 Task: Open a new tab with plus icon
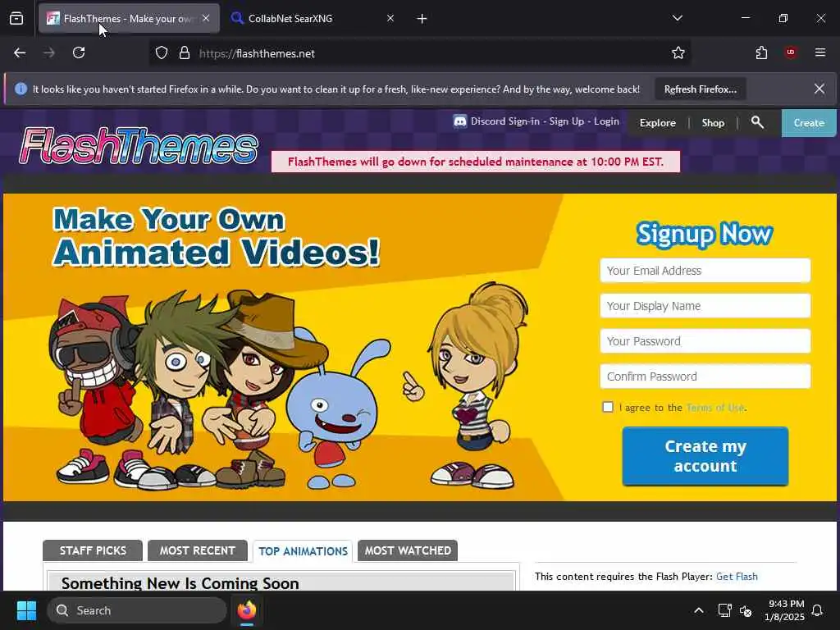click(x=422, y=19)
